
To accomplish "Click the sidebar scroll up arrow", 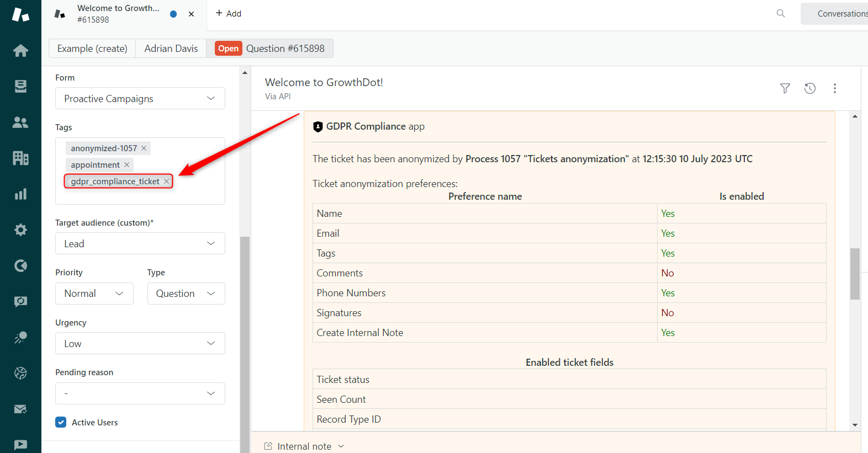I will click(x=245, y=73).
